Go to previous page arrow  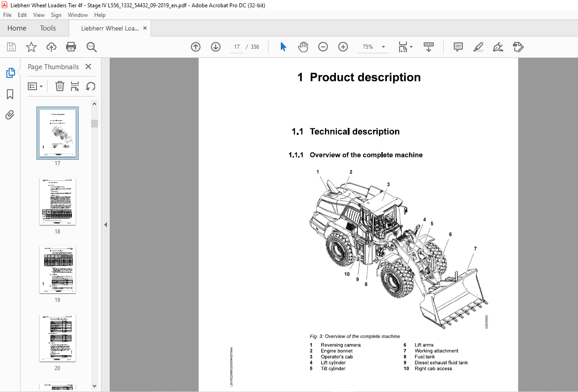196,47
